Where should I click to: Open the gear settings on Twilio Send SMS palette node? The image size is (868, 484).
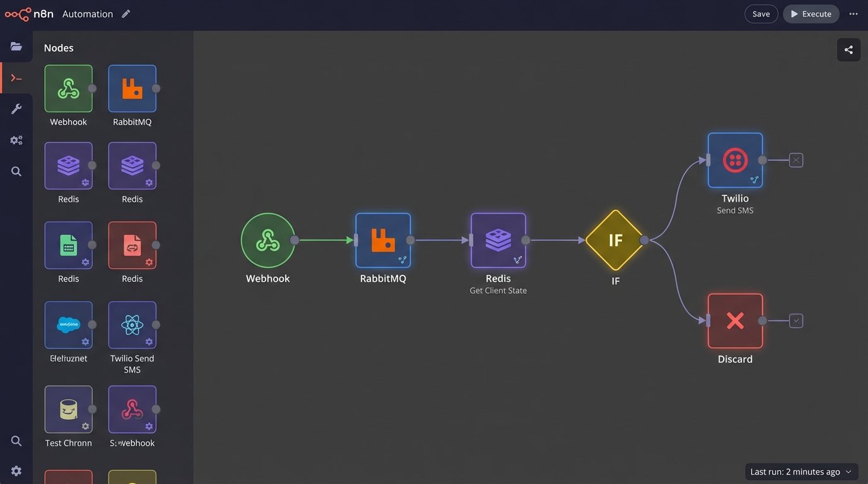[149, 342]
